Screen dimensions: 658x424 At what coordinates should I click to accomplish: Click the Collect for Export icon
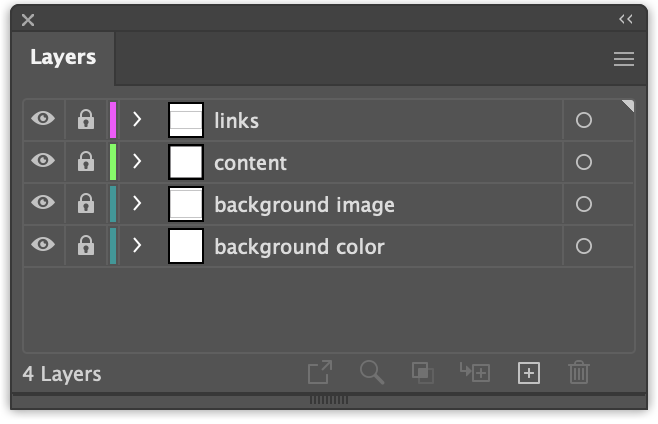click(319, 373)
